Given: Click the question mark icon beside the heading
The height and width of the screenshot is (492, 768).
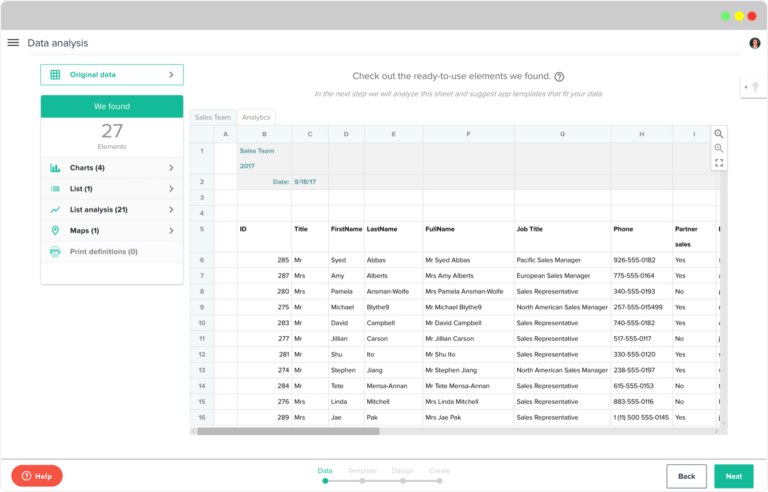Looking at the screenshot, I should (559, 77).
